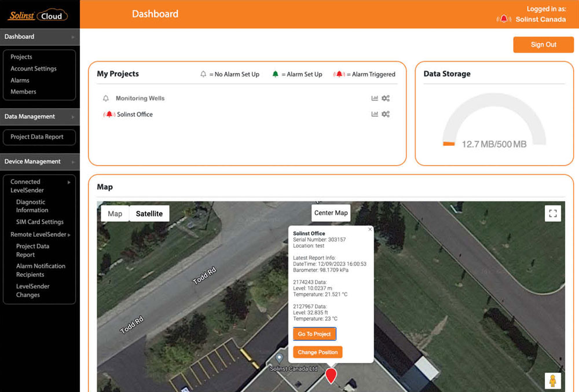Click the Center Map control
The image size is (579, 392).
coord(331,213)
